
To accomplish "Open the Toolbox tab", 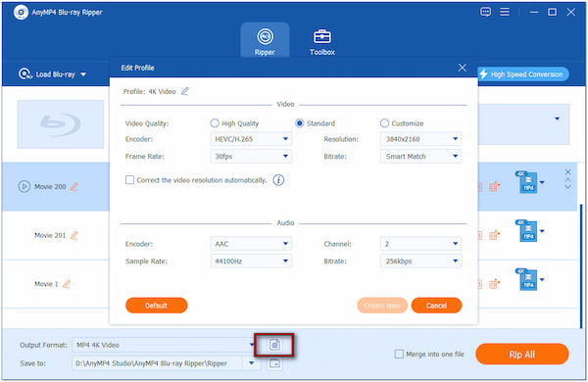I will coord(322,42).
